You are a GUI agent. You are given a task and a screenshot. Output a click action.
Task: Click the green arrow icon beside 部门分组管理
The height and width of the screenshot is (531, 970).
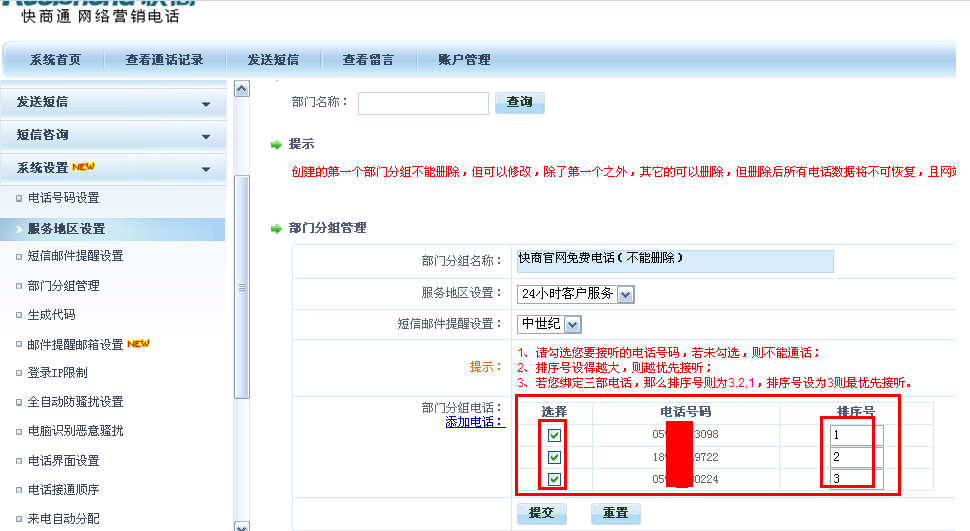pyautogui.click(x=276, y=229)
